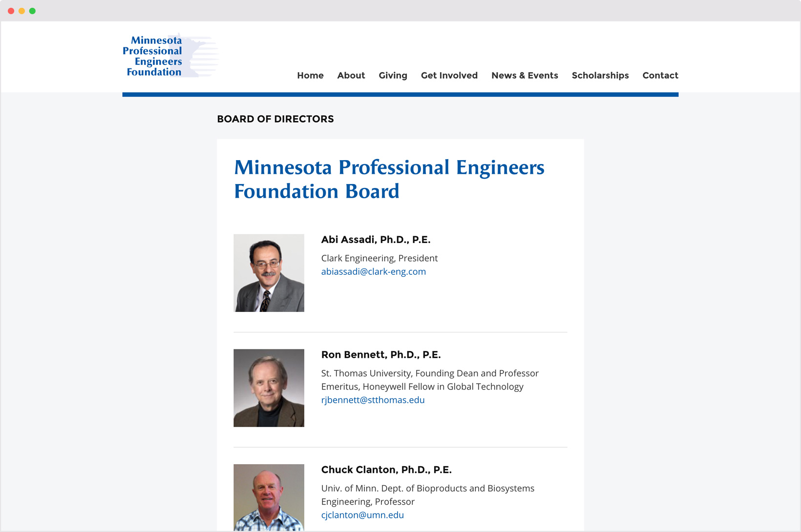Click rjbennett@stthomas.edu email link
This screenshot has height=532, width=801.
[x=373, y=400]
